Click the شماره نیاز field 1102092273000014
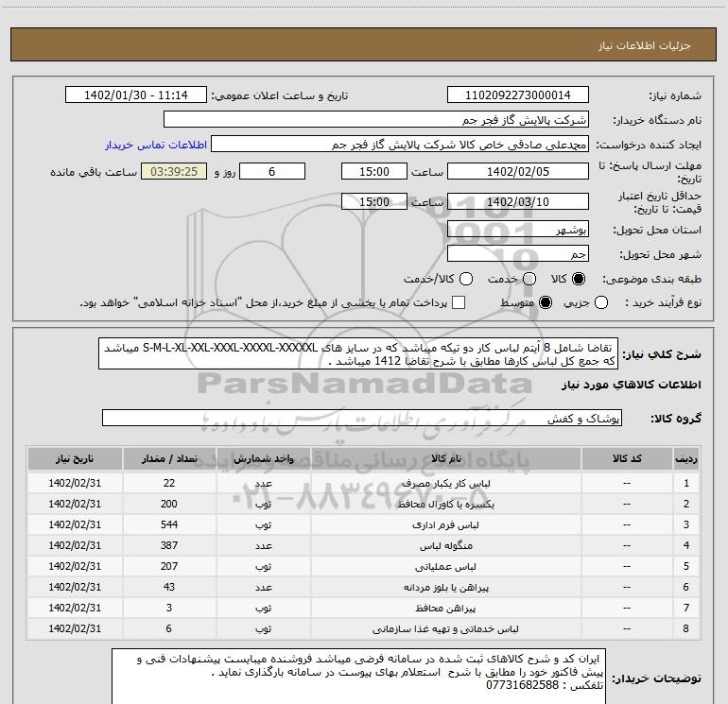Viewport: 728px width, 704px height. (x=518, y=95)
